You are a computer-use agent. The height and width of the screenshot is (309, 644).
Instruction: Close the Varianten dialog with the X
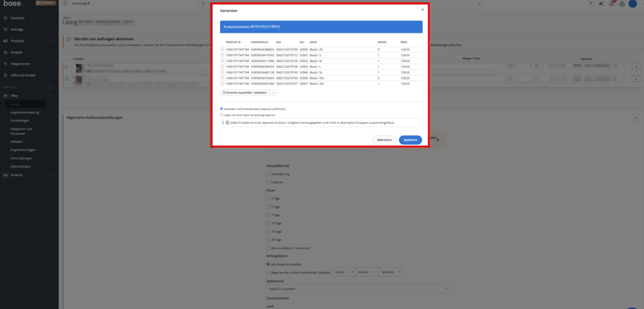422,9
